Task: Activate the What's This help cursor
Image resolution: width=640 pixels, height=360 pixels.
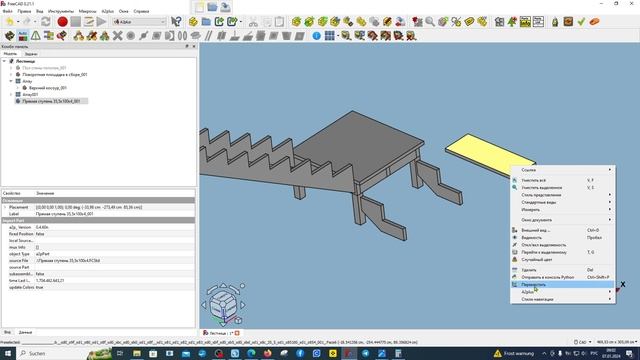Action: click(176, 22)
